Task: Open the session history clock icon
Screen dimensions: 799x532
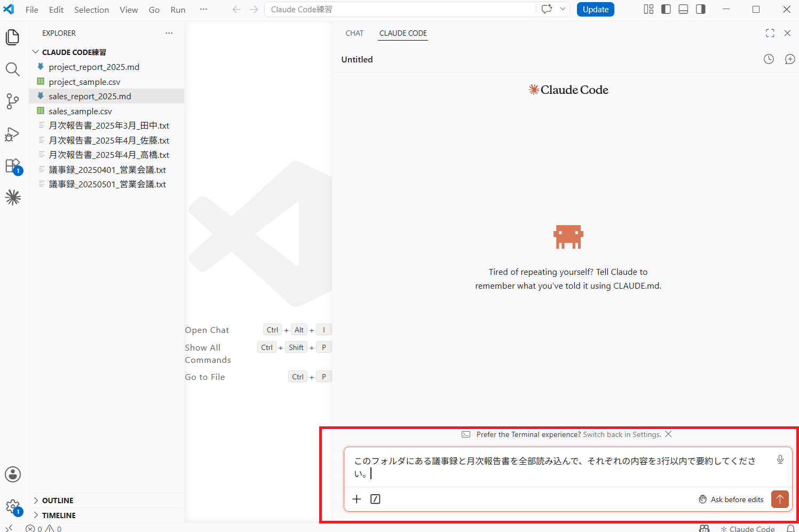Action: tap(769, 59)
